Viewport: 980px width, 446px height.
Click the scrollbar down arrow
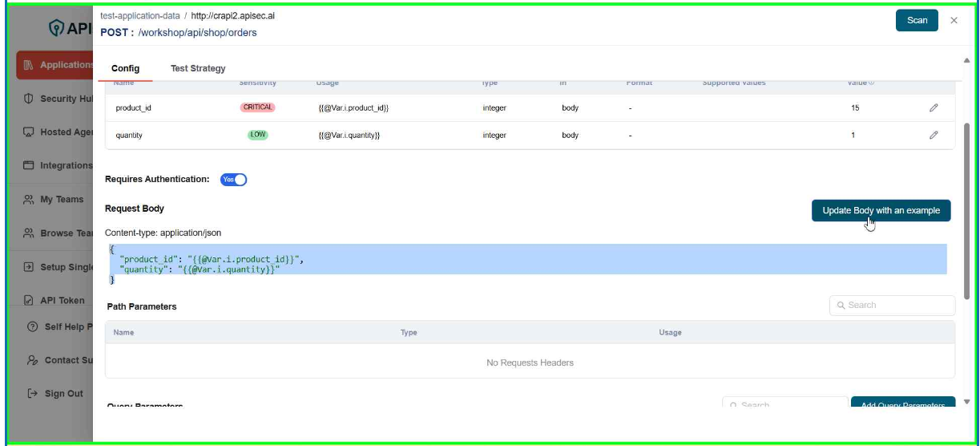click(x=966, y=402)
